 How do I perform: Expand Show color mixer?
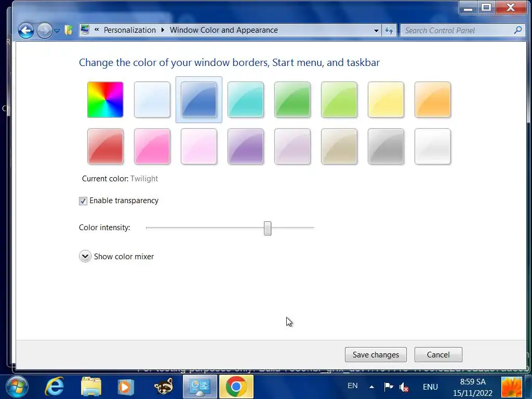tap(85, 257)
